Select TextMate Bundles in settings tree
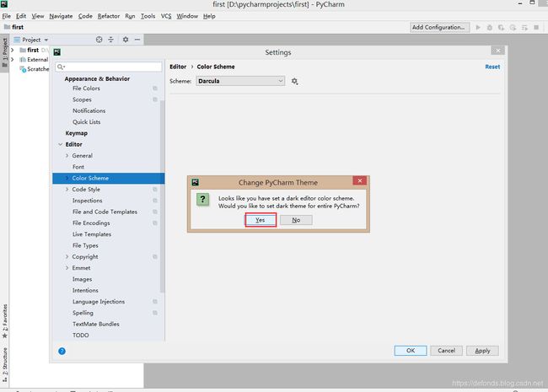The height and width of the screenshot is (392, 548). pos(96,325)
